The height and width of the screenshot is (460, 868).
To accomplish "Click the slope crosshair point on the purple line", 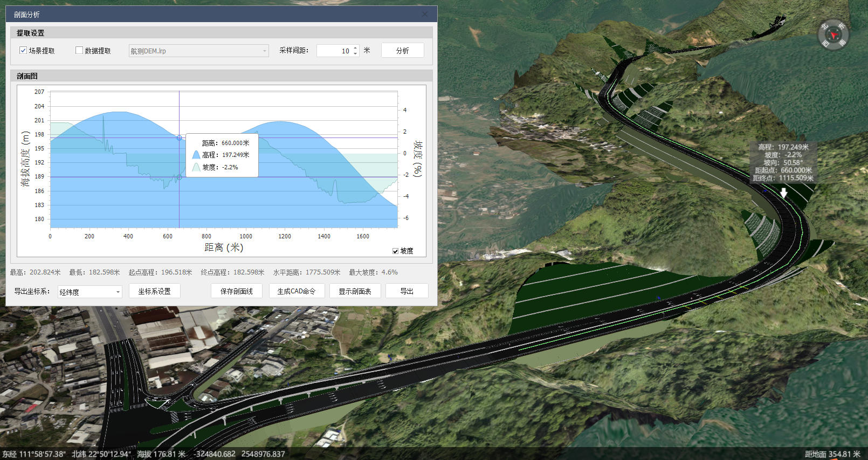I will 180,177.
